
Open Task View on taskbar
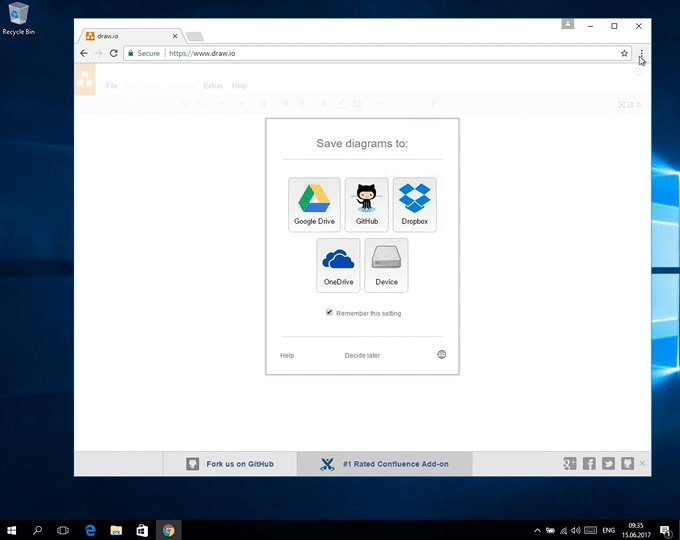[x=63, y=530]
